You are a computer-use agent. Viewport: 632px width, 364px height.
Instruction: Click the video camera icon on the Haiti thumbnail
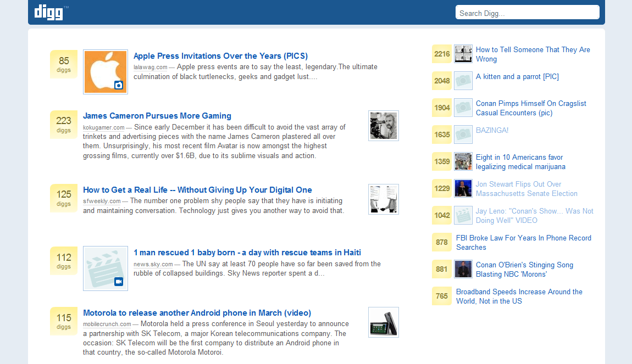point(119,282)
